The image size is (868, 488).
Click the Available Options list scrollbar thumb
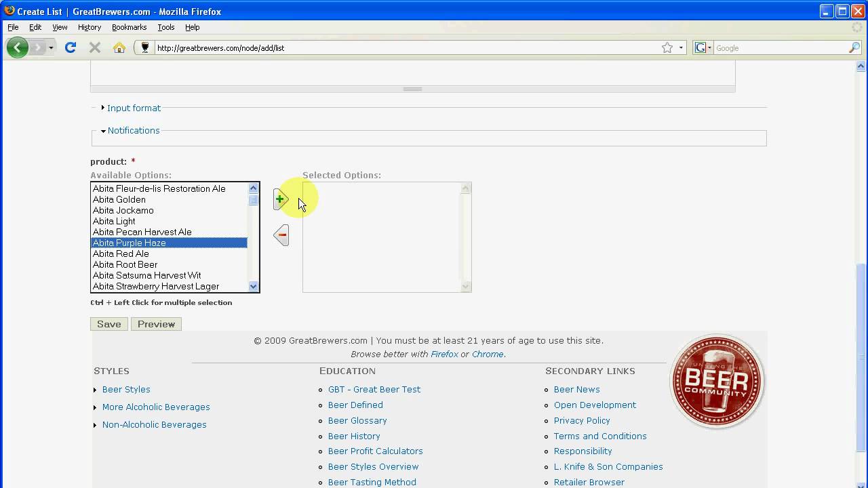click(254, 200)
